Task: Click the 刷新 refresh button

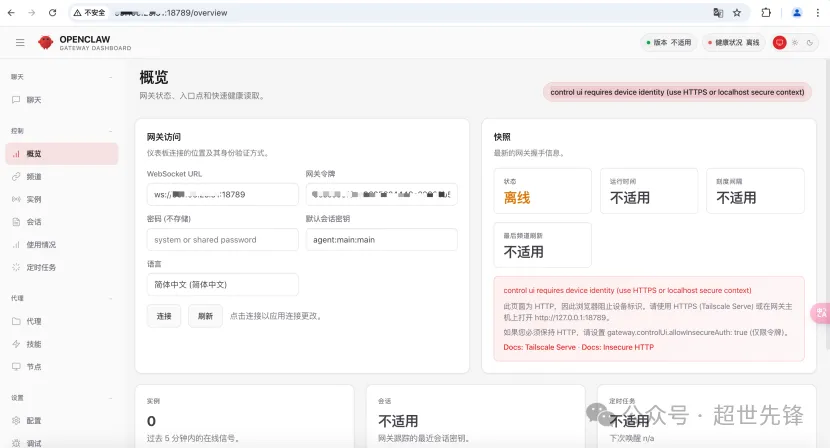Action: point(205,316)
